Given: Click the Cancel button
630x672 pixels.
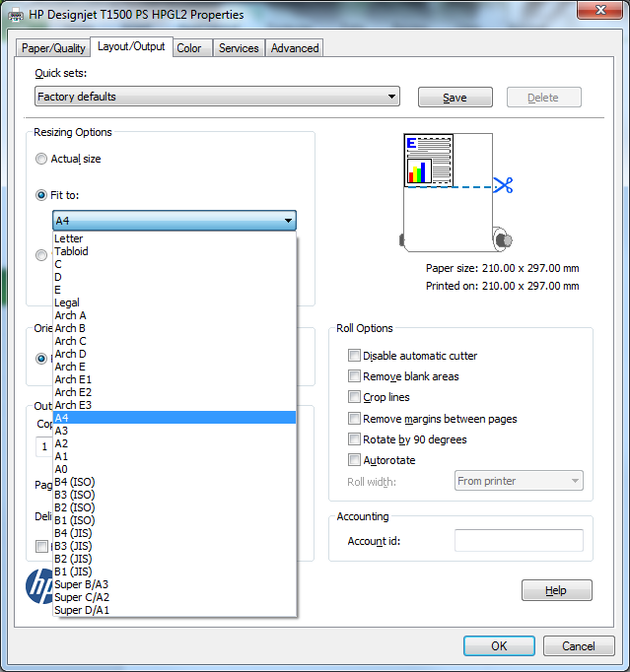Looking at the screenshot, I should [579, 645].
